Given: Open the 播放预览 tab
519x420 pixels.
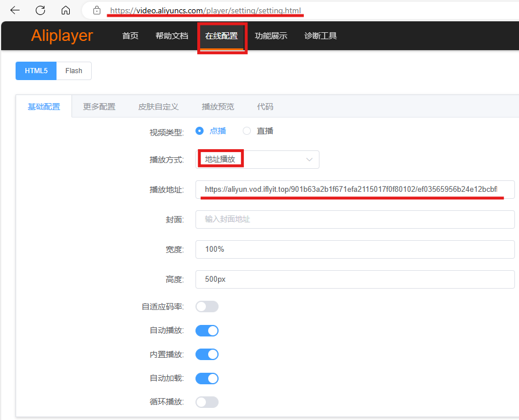Looking at the screenshot, I should [x=218, y=107].
